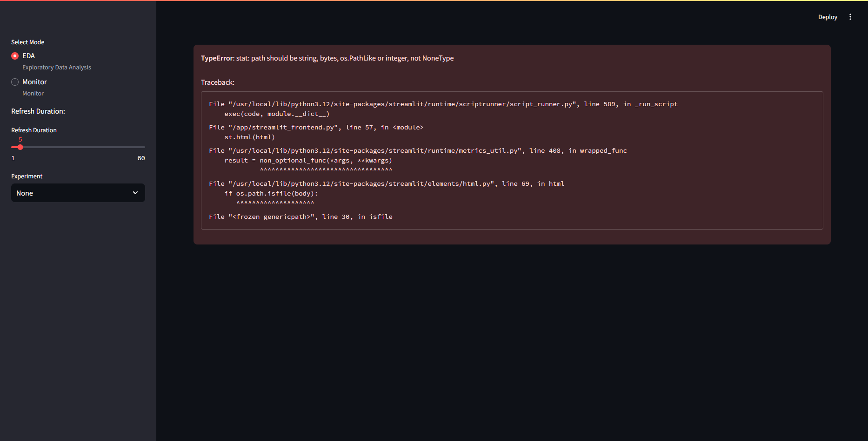
Task: Click the 'st.html(html)' code line
Action: [250, 137]
